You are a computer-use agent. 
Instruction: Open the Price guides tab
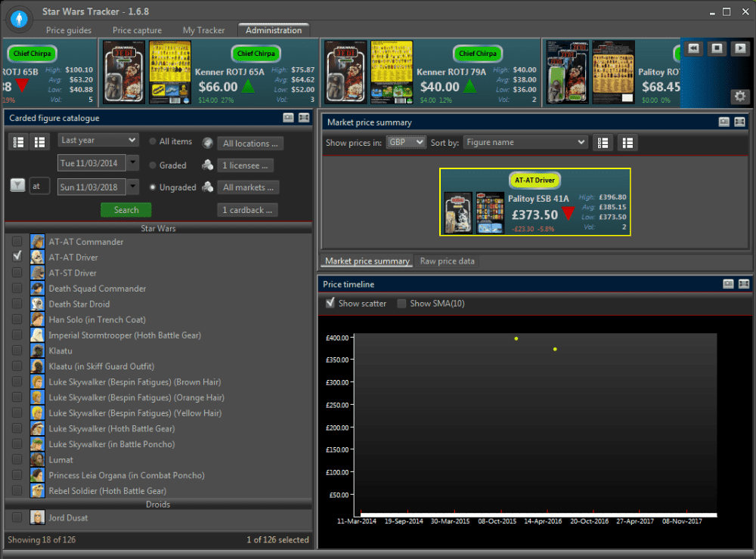[x=69, y=30]
